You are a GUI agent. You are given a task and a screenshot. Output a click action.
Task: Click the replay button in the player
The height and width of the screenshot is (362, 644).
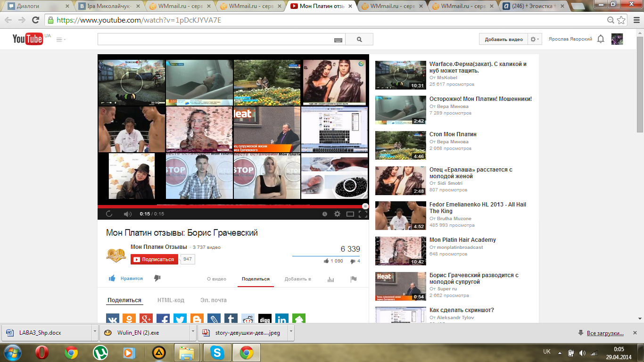(x=109, y=214)
